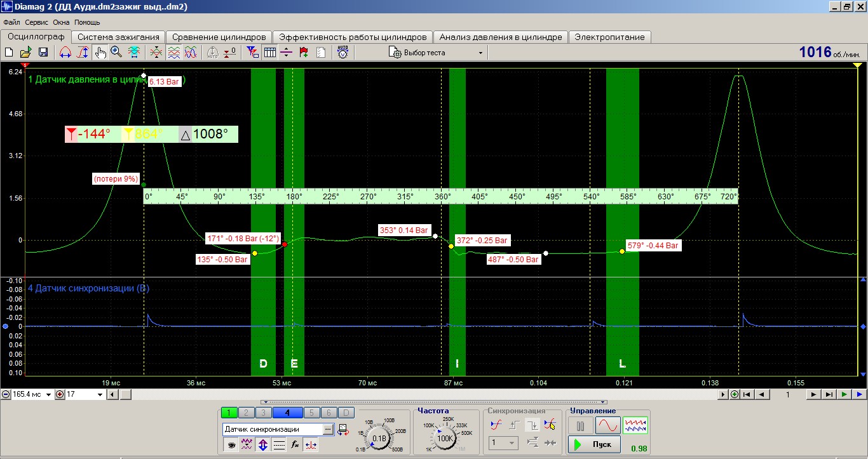Open the checklist report icon
This screenshot has width=868, height=459.
(321, 53)
